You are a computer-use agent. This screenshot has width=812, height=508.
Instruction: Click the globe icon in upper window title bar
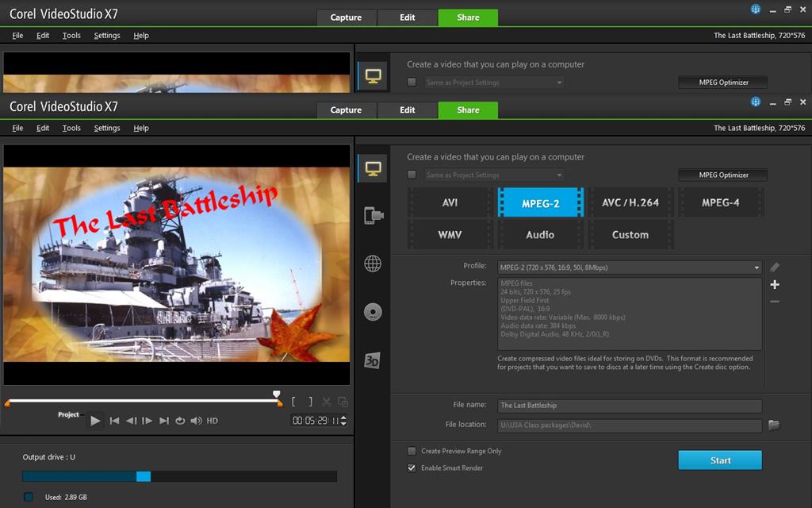(x=756, y=9)
